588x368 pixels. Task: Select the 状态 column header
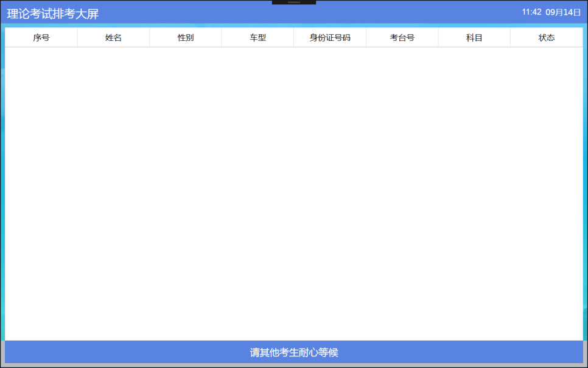coord(547,38)
